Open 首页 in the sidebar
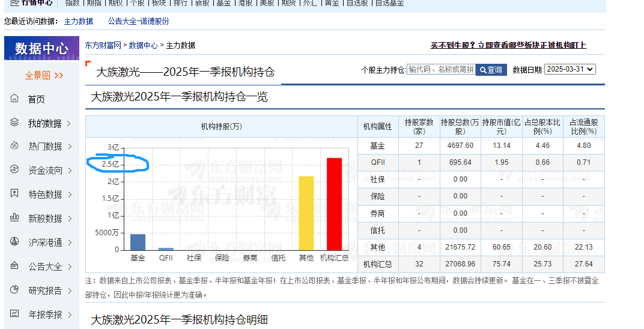This screenshot has width=644, height=329. 36,99
